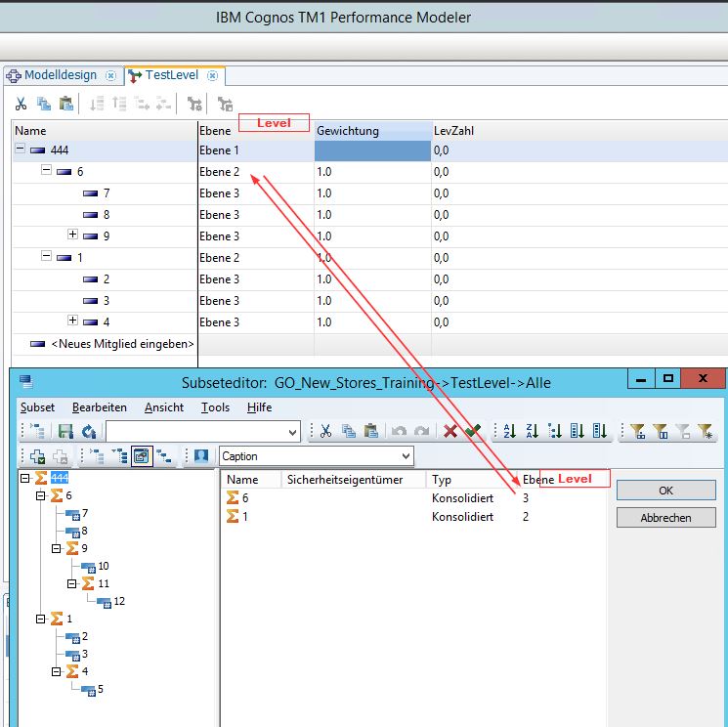Click the first funnel filter-by-level icon

coord(638,431)
